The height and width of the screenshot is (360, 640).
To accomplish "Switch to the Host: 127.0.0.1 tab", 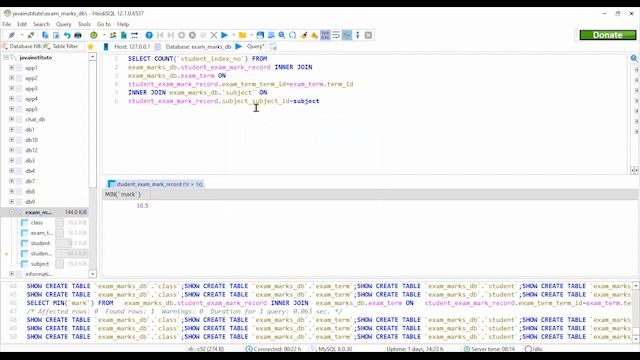I will point(127,47).
